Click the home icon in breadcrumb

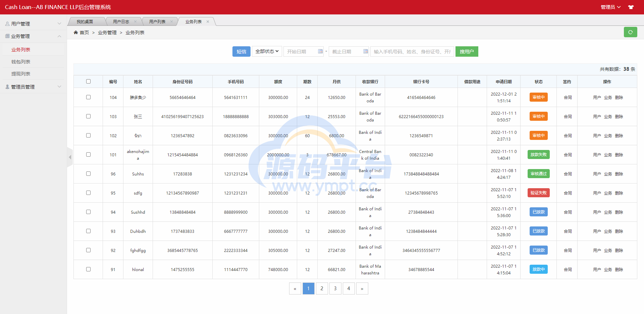tap(76, 33)
